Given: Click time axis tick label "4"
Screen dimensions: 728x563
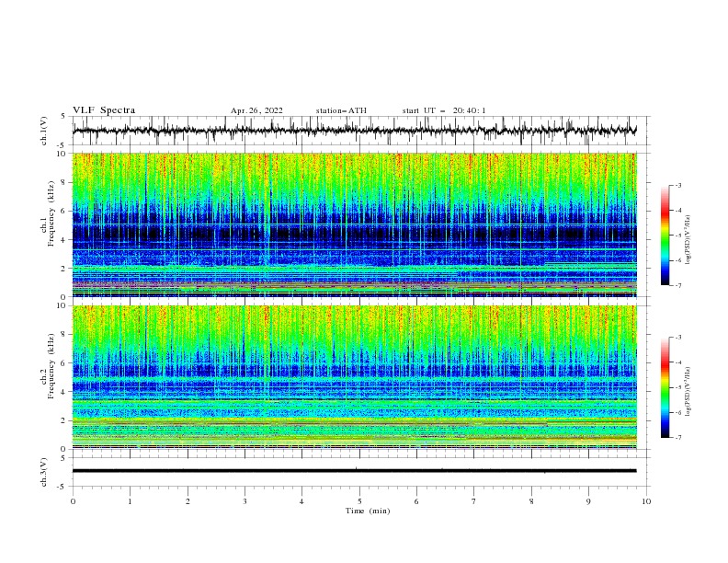Looking at the screenshot, I should click(301, 501).
